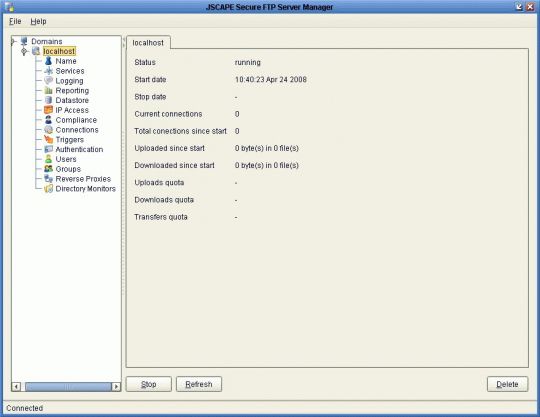Open the Datastore node
Screen dimensions: 540x417
[x=72, y=100]
